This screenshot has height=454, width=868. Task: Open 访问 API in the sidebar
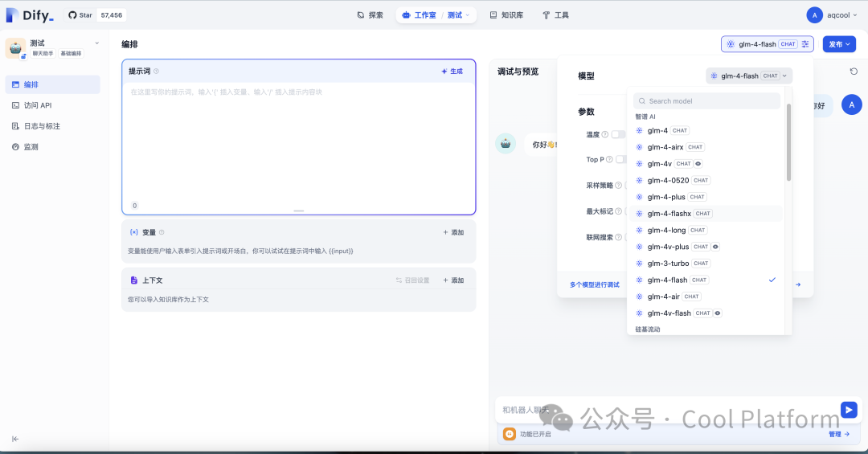pos(38,105)
